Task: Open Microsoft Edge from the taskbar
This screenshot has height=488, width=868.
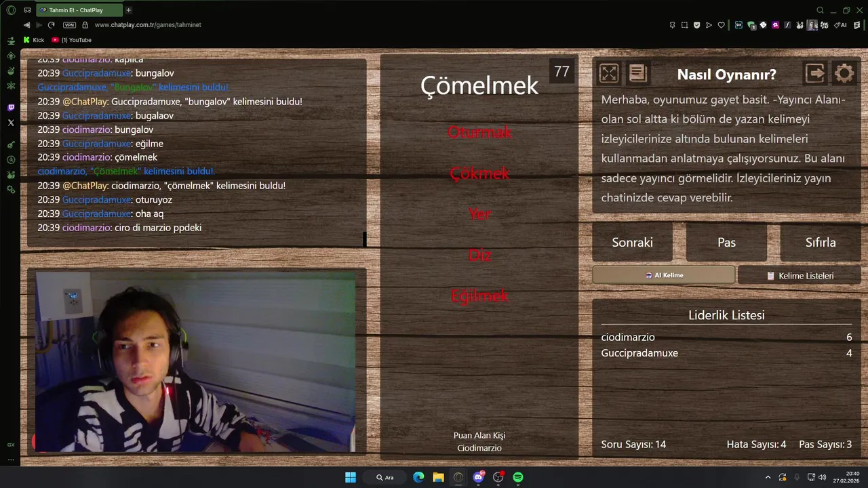Action: (x=418, y=477)
